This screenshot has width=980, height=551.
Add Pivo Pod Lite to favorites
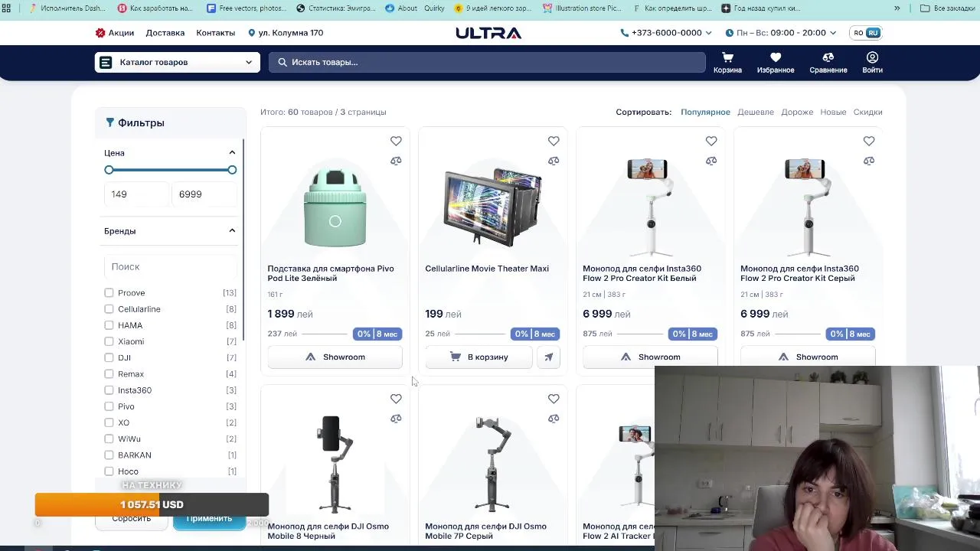(x=396, y=141)
